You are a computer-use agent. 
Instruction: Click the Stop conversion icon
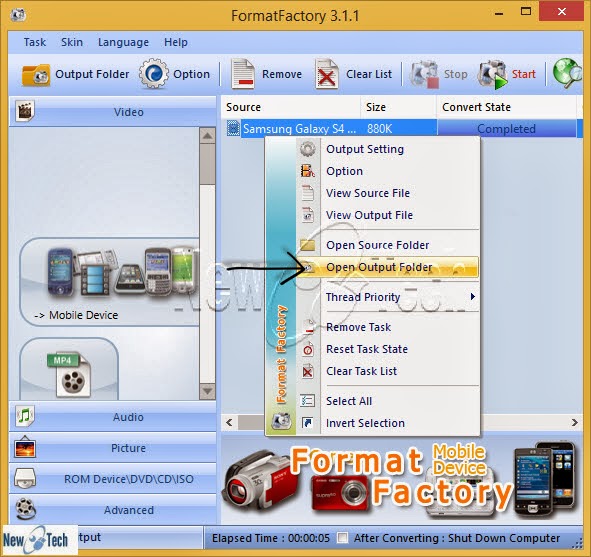pos(425,74)
